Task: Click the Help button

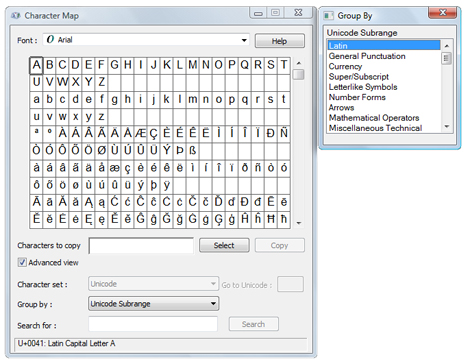Action: point(279,41)
